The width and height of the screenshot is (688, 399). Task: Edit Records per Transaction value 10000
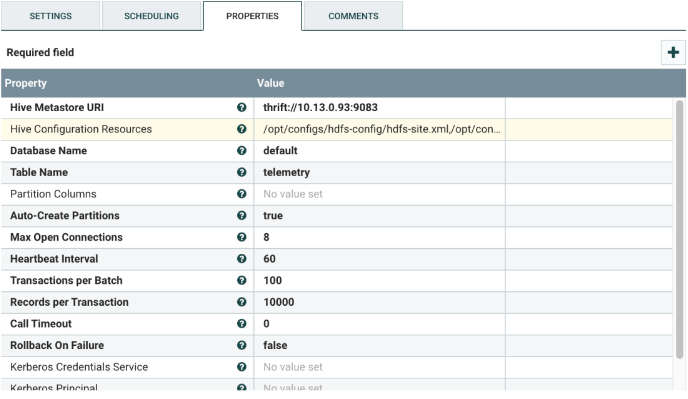click(x=380, y=302)
